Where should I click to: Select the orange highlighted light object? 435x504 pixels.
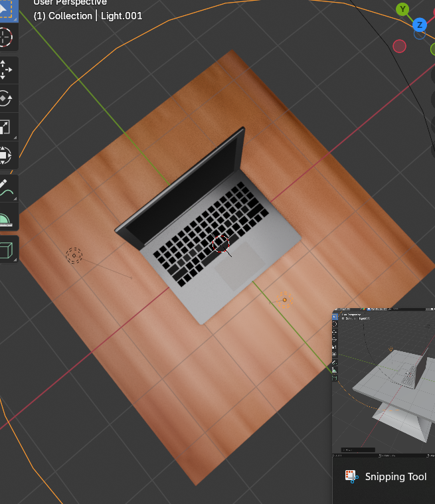point(284,300)
